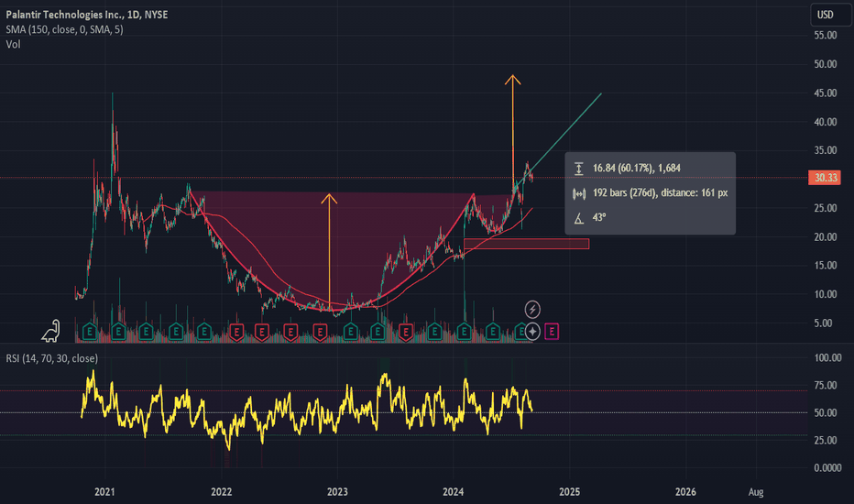
Task: Click the Palantir Technologies Inc. symbol title
Action: coord(87,15)
